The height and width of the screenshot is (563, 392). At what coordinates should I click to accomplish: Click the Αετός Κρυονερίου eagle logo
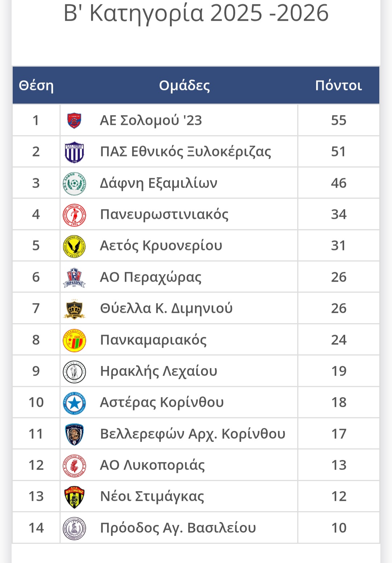point(74,246)
